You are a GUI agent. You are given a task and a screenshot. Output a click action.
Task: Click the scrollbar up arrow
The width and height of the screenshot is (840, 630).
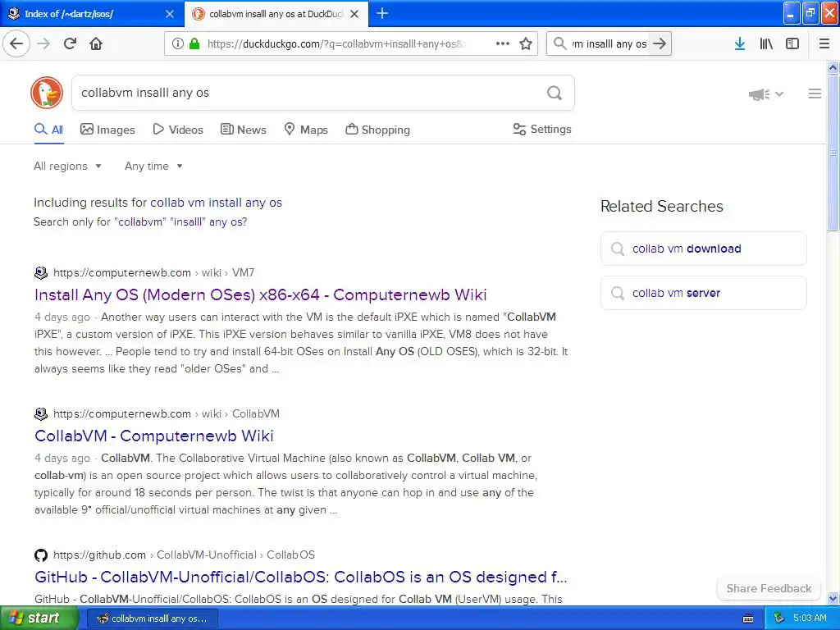[x=833, y=67]
